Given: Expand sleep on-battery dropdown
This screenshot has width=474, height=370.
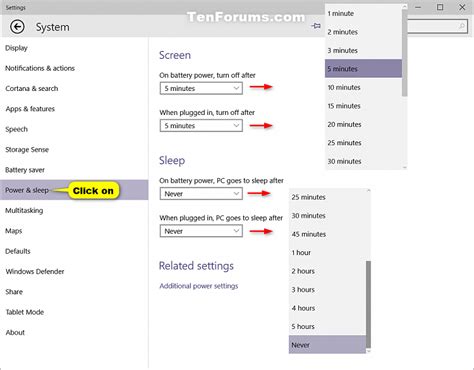Looking at the screenshot, I should (201, 194).
